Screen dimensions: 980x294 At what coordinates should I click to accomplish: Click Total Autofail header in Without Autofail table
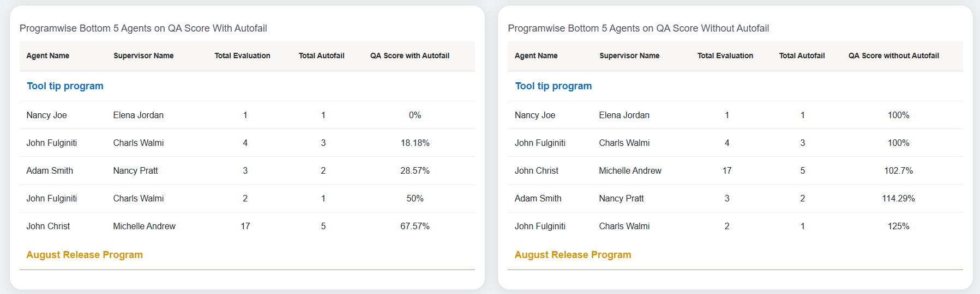(802, 56)
